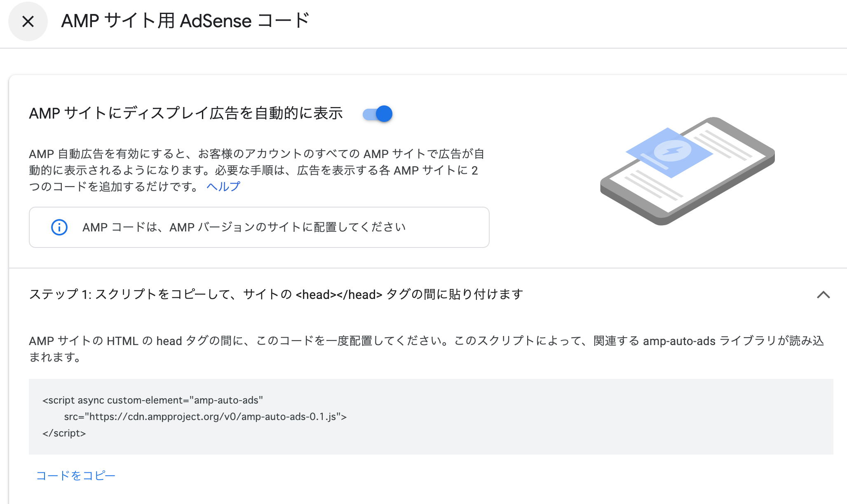Click the script async custom-element code line
847x504 pixels.
(153, 400)
